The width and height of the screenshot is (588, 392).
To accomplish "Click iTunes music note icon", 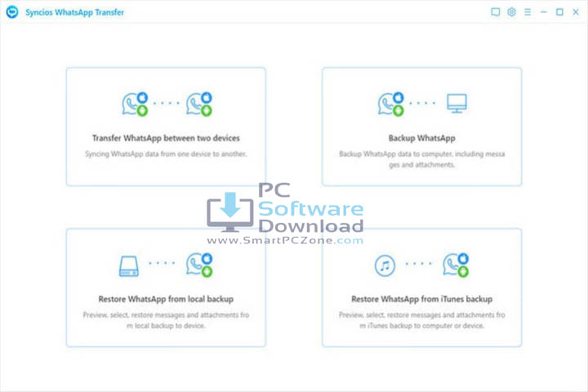I will 385,265.
